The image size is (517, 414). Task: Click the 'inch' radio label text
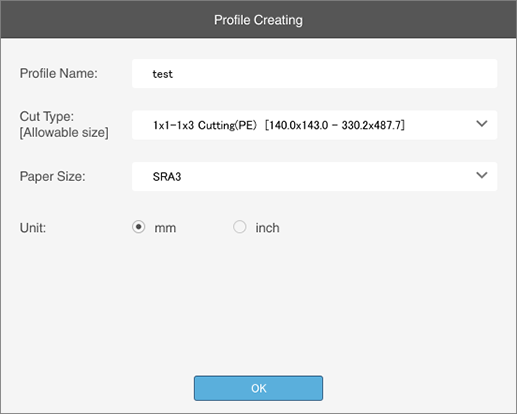(x=267, y=228)
